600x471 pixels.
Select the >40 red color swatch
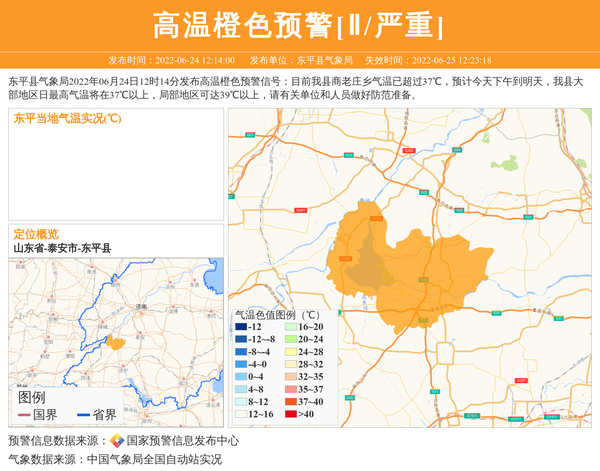point(291,413)
